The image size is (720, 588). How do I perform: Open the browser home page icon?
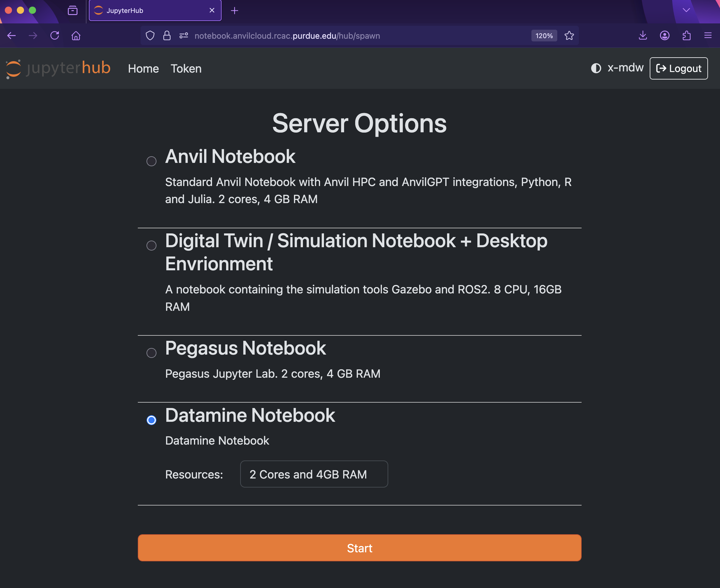[76, 36]
